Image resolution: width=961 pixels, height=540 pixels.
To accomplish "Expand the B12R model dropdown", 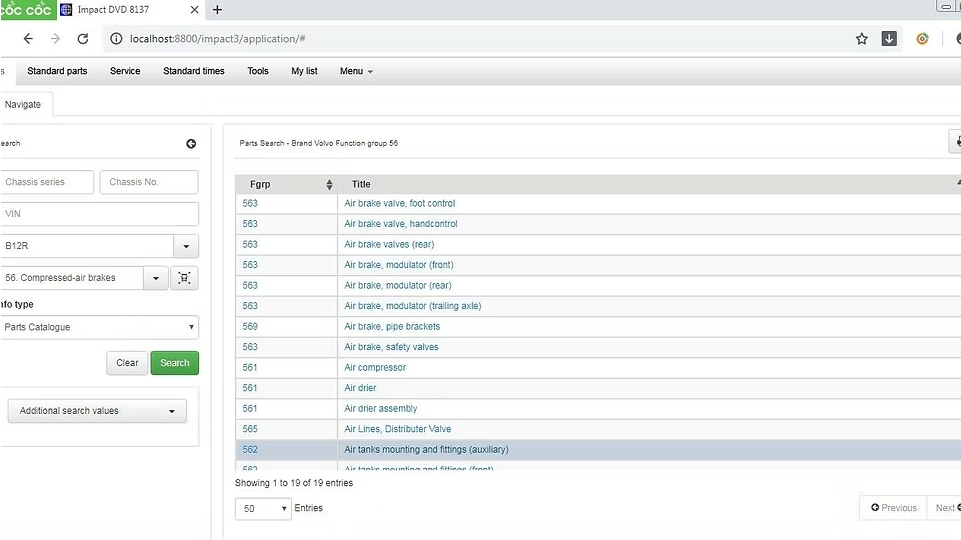I will (x=186, y=246).
